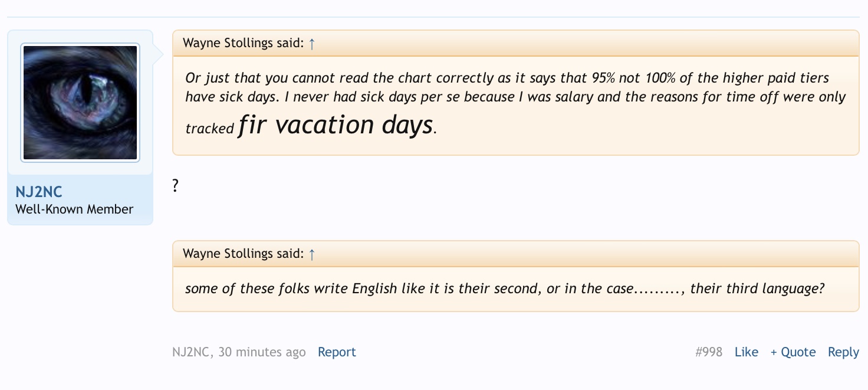
Task: Click the "30 minutes ago" timestamp
Action: (x=262, y=352)
